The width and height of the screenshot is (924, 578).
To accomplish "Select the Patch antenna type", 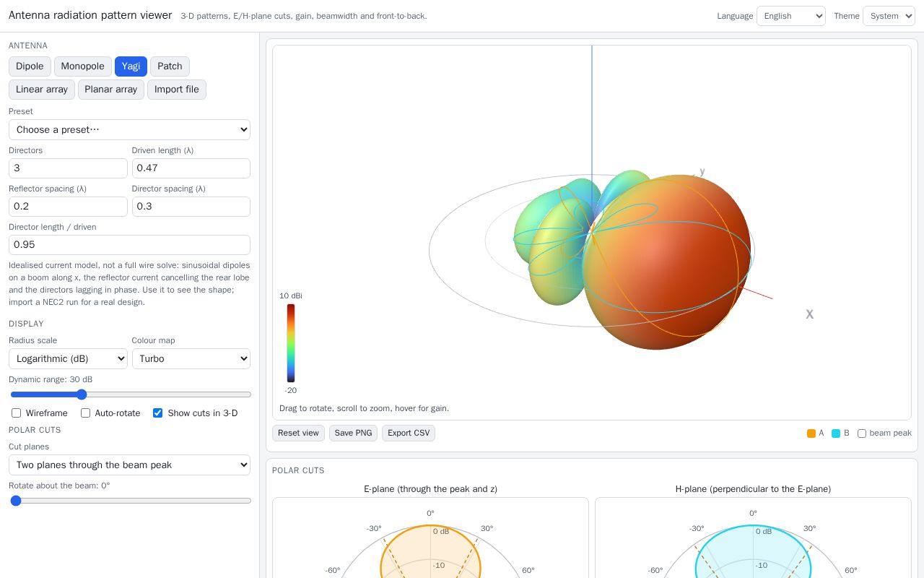I will click(170, 66).
